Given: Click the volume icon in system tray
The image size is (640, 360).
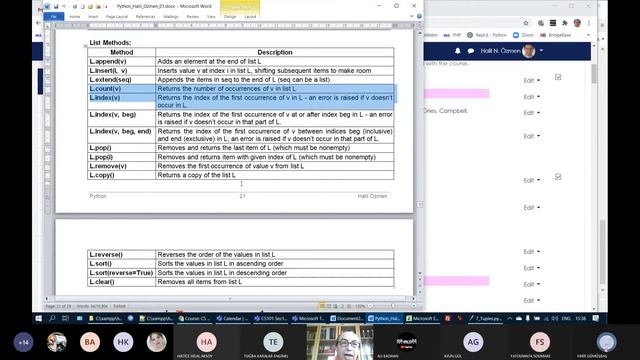Looking at the screenshot, I should (x=554, y=318).
